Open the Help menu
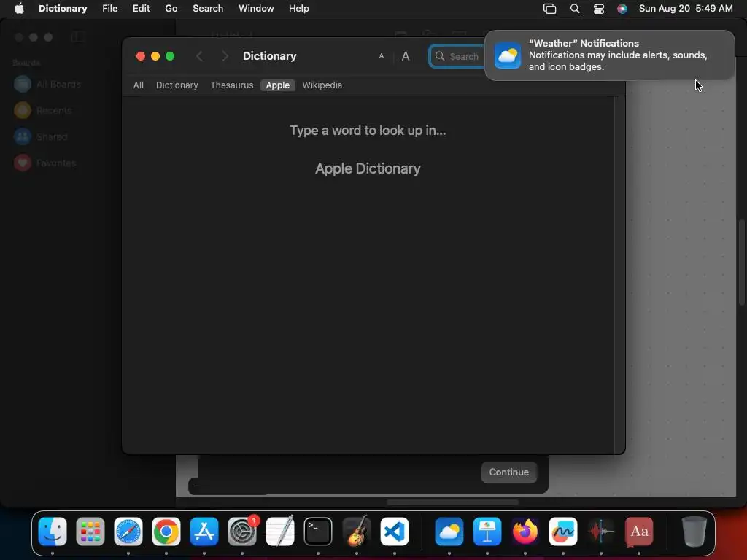 click(x=298, y=9)
